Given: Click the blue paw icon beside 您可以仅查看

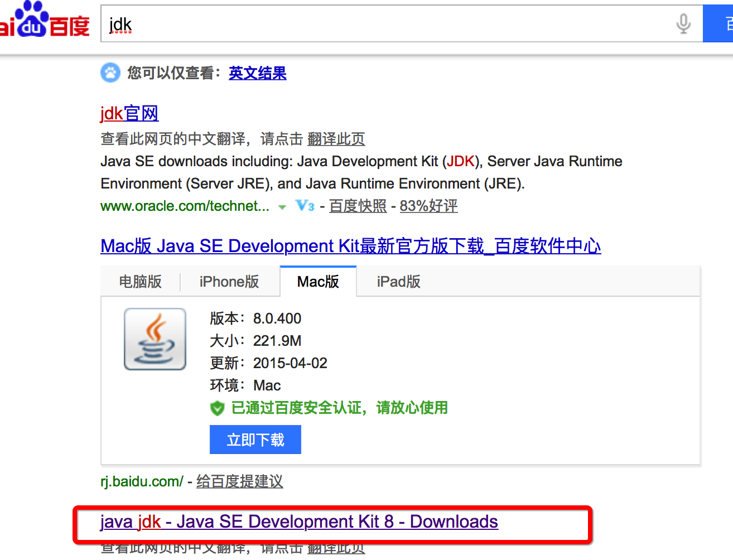Looking at the screenshot, I should [110, 73].
